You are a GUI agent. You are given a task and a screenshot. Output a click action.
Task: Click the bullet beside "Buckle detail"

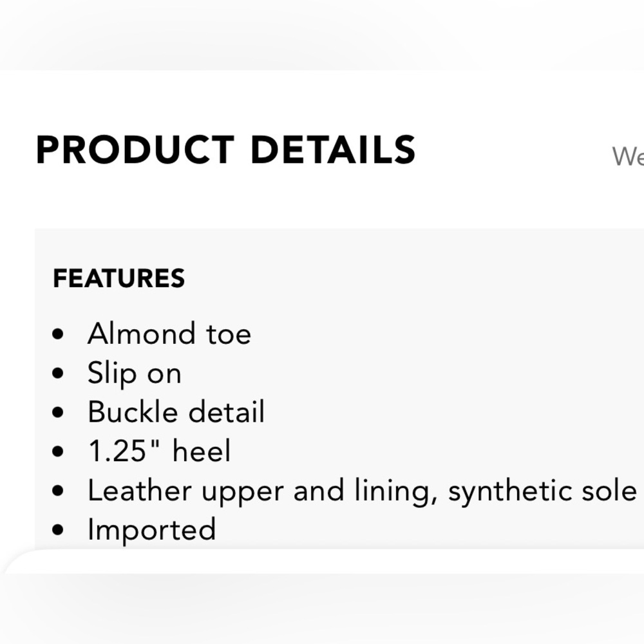point(59,413)
